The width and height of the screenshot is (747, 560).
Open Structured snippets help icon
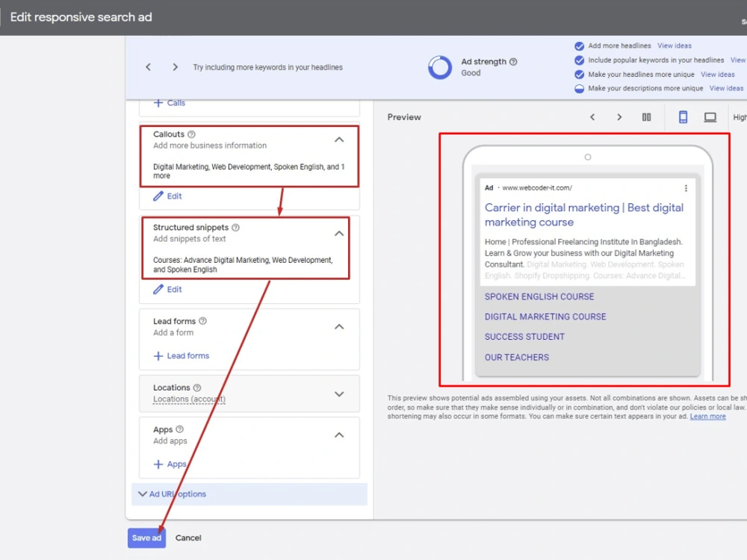point(235,228)
